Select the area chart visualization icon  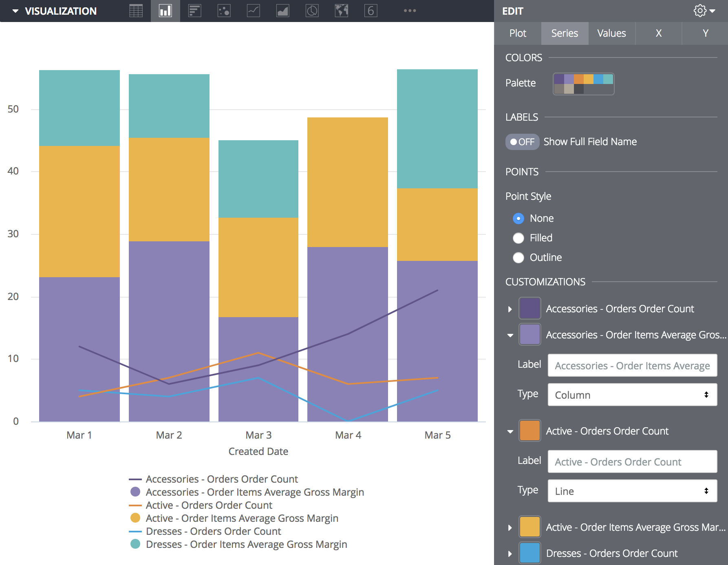click(282, 11)
